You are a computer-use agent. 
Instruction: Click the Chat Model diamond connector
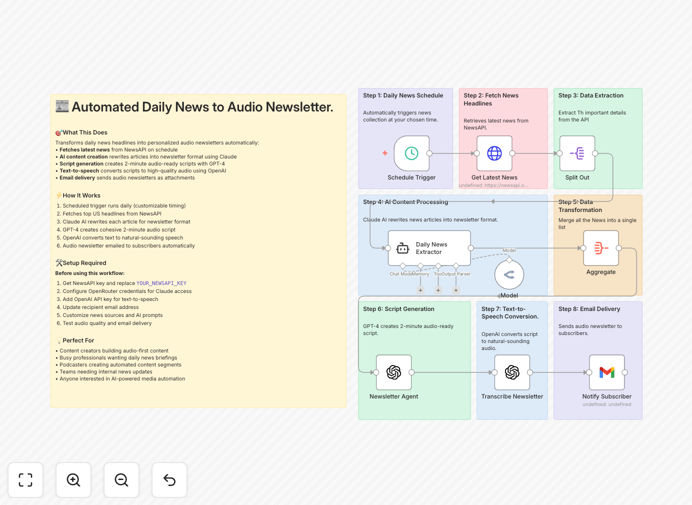403,266
